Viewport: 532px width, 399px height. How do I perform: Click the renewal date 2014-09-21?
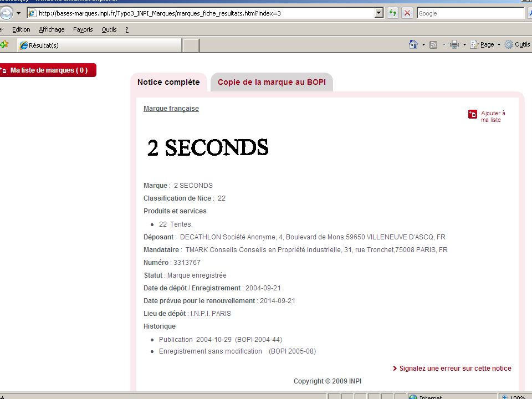[278, 301]
